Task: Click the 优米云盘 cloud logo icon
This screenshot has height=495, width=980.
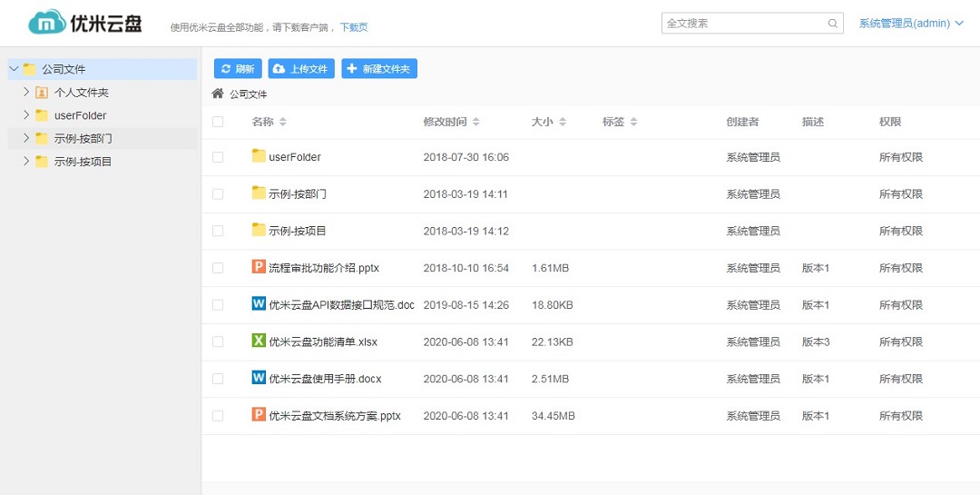Action: click(x=46, y=23)
